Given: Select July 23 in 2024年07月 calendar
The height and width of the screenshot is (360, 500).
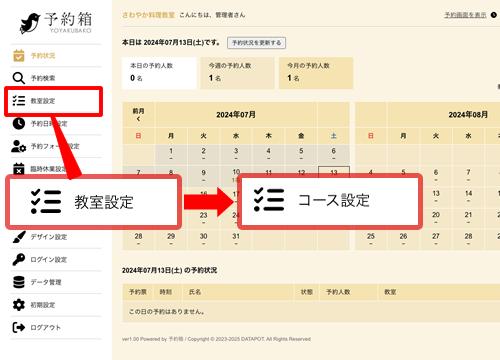Looking at the screenshot, I should 203,218.
